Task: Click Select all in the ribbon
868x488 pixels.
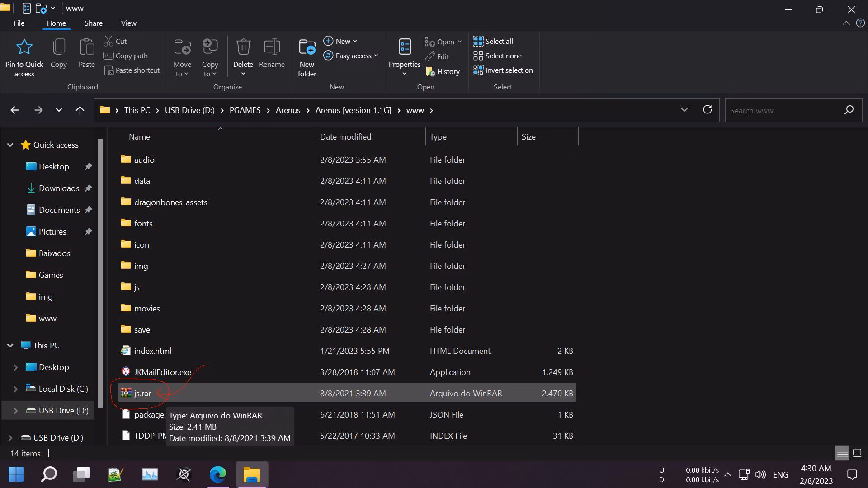Action: [x=493, y=41]
